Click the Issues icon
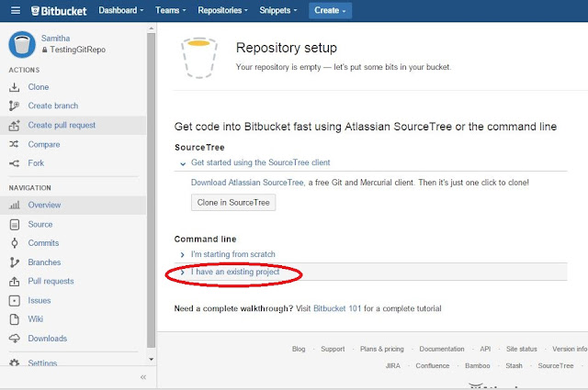This screenshot has height=390, width=588. click(15, 300)
